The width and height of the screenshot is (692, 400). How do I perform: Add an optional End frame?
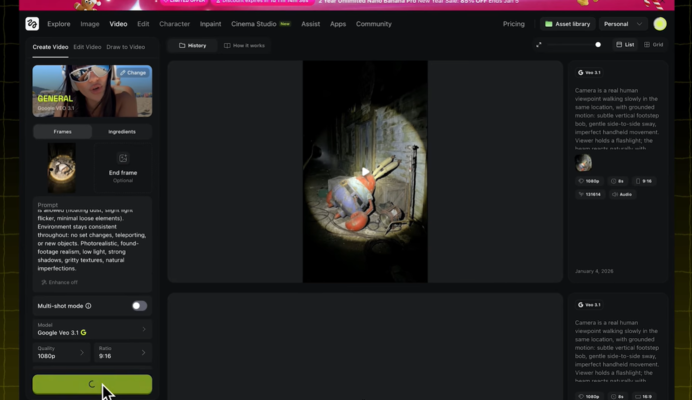(x=123, y=168)
